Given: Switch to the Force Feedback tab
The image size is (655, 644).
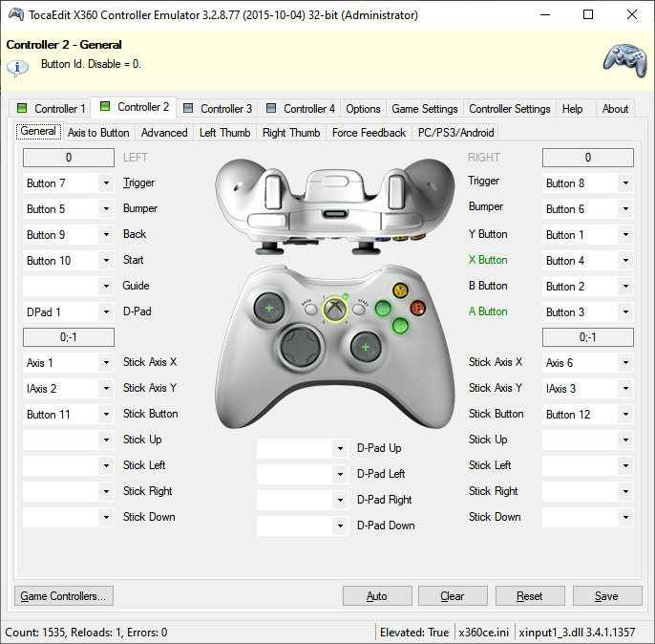Looking at the screenshot, I should coord(369,133).
